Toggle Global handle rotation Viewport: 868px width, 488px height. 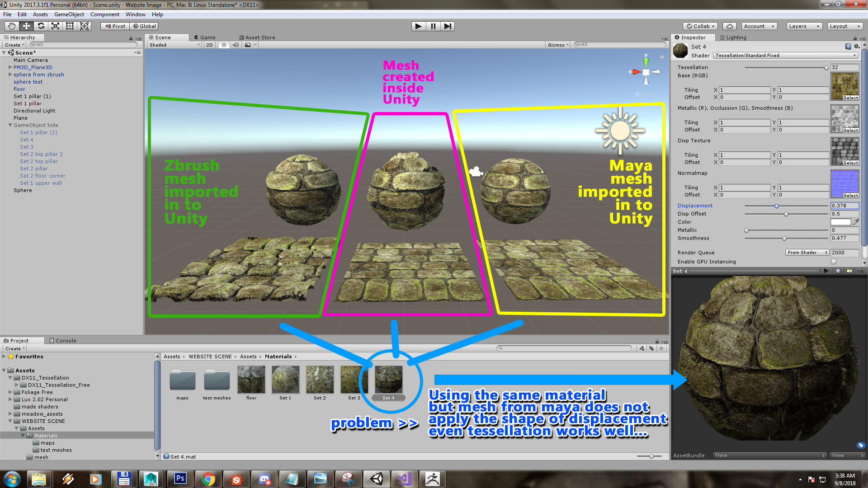click(x=144, y=26)
